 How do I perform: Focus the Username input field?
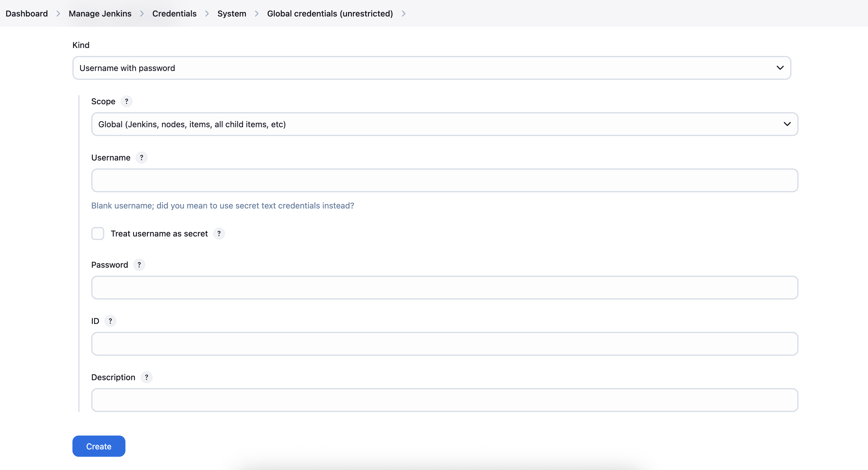pyautogui.click(x=444, y=181)
